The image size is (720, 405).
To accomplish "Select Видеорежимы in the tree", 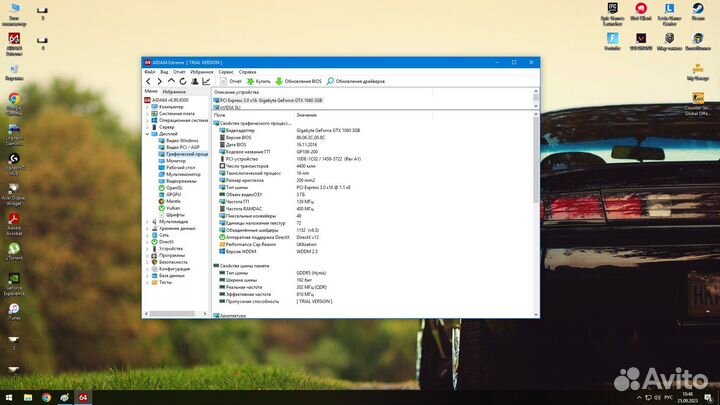I will (177, 181).
